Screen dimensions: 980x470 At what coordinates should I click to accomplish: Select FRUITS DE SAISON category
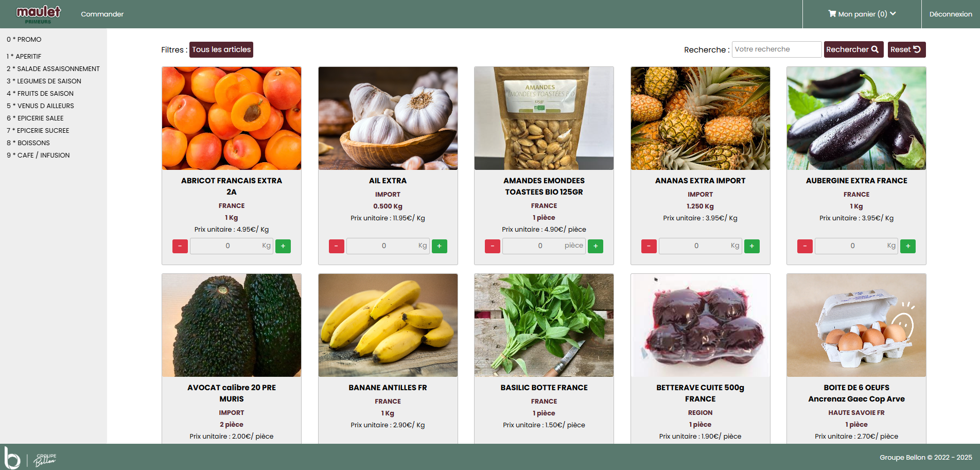tap(40, 94)
